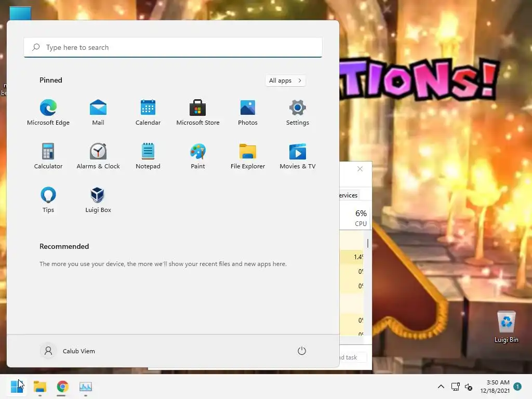Launch the Paint app
Screen dimensions: 532x399
coord(198,156)
